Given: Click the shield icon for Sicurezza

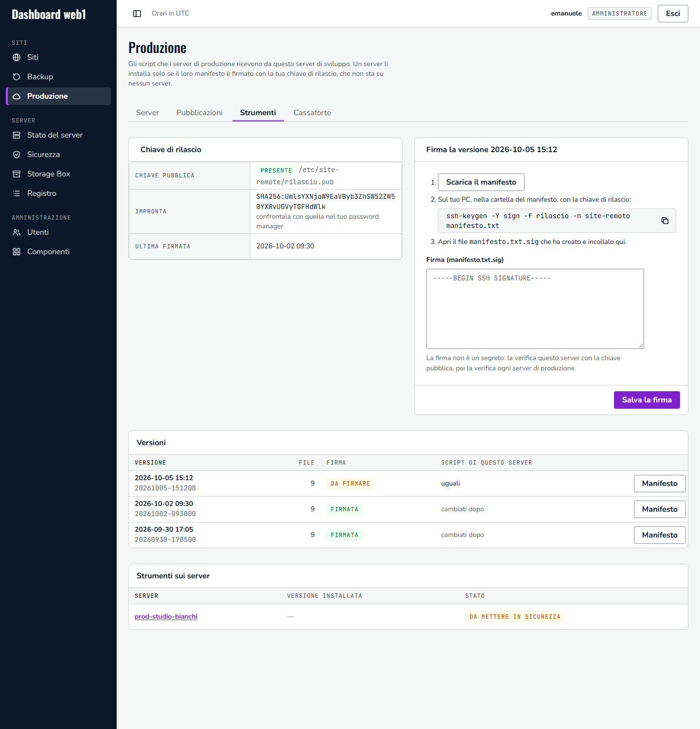Looking at the screenshot, I should pos(17,155).
